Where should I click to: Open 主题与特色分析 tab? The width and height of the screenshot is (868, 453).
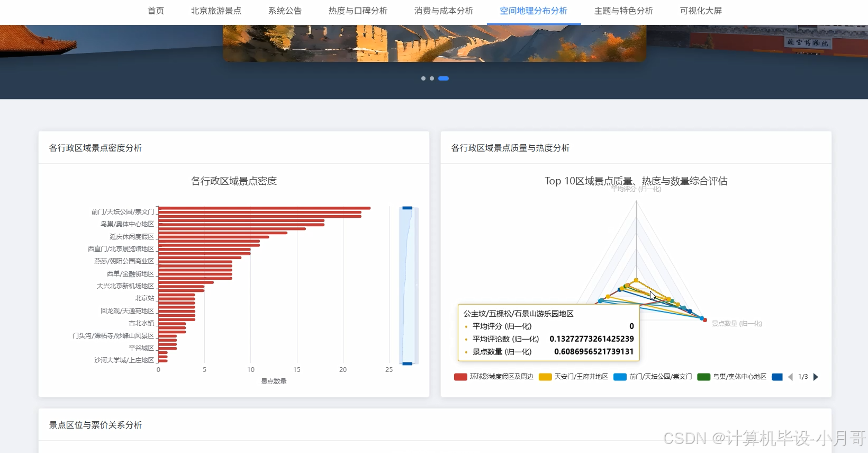click(x=623, y=11)
